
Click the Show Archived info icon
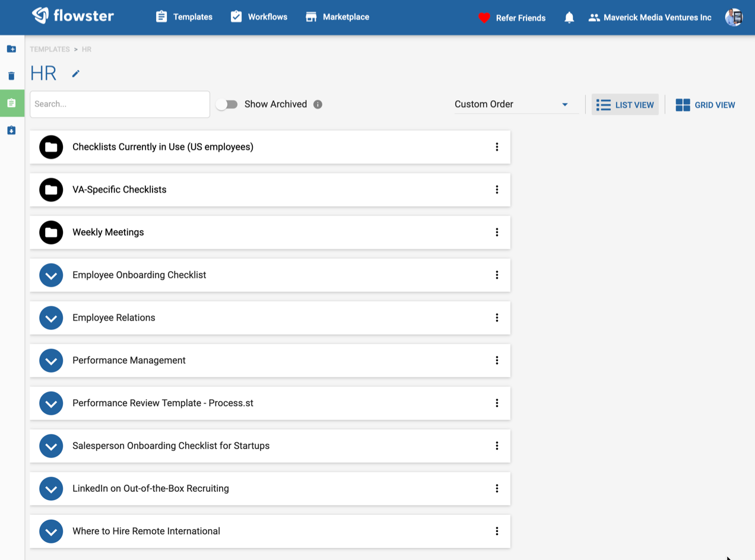318,104
